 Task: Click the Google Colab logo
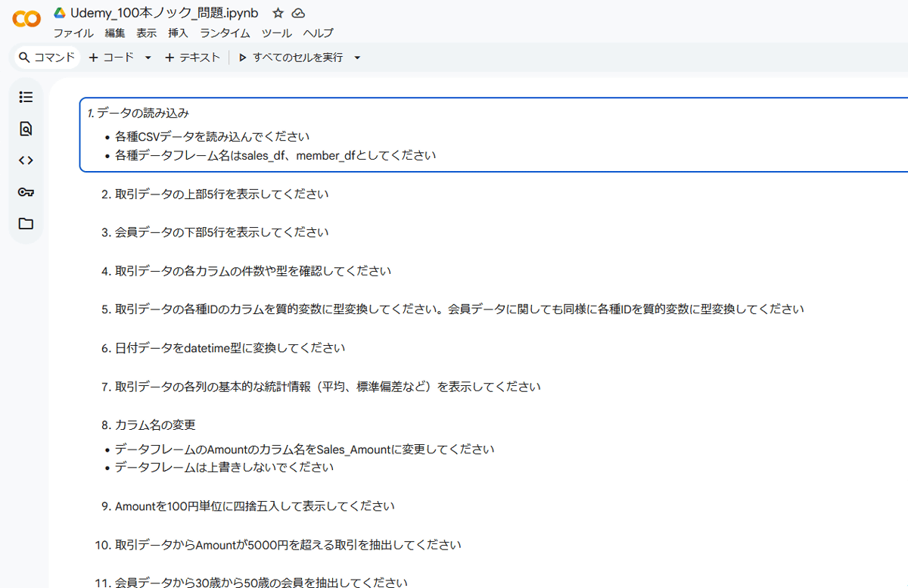[x=26, y=20]
